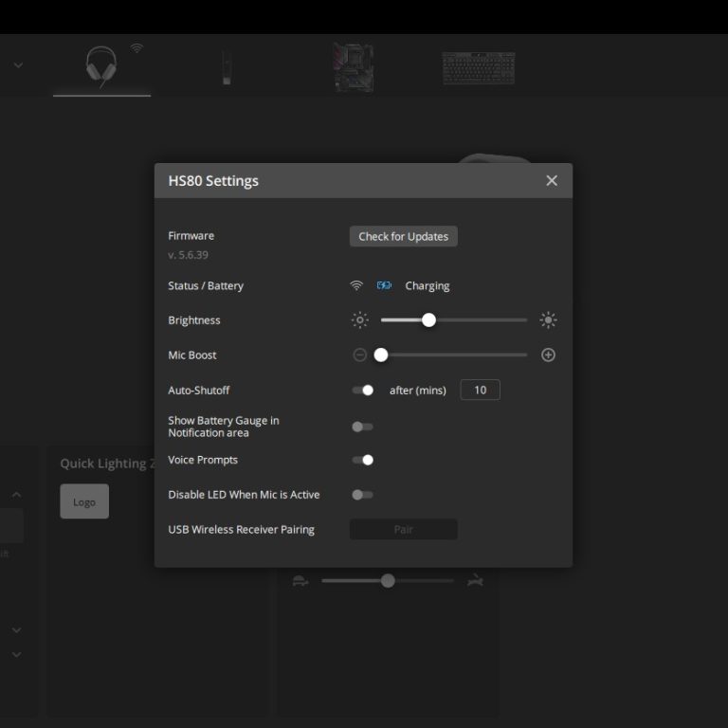The width and height of the screenshot is (728, 728).
Task: Click the high brightness sun icon
Action: 548,320
